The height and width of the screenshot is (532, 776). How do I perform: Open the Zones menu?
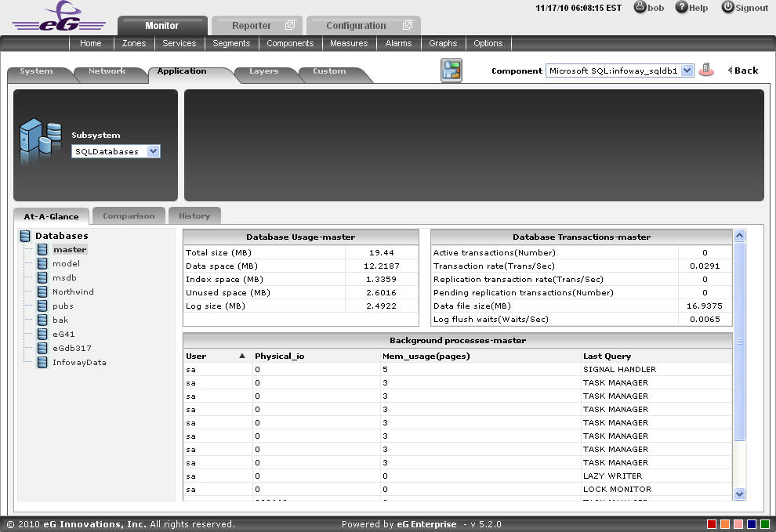pos(134,44)
